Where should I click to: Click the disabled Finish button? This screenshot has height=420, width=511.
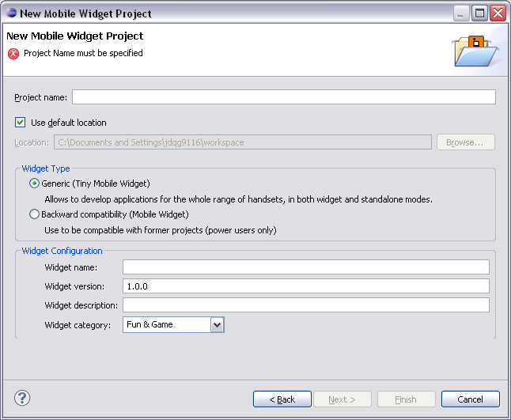(406, 399)
